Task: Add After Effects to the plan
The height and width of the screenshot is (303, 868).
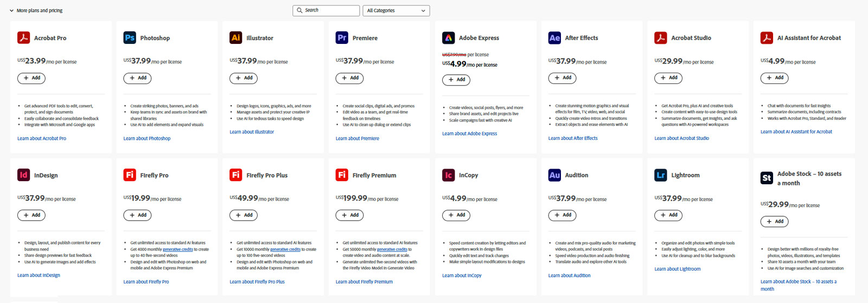Action: point(563,78)
